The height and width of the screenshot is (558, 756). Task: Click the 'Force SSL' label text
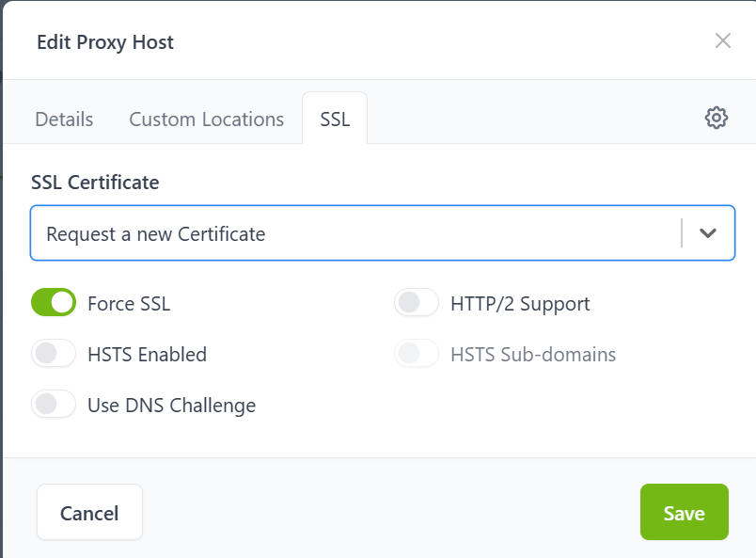pos(129,304)
